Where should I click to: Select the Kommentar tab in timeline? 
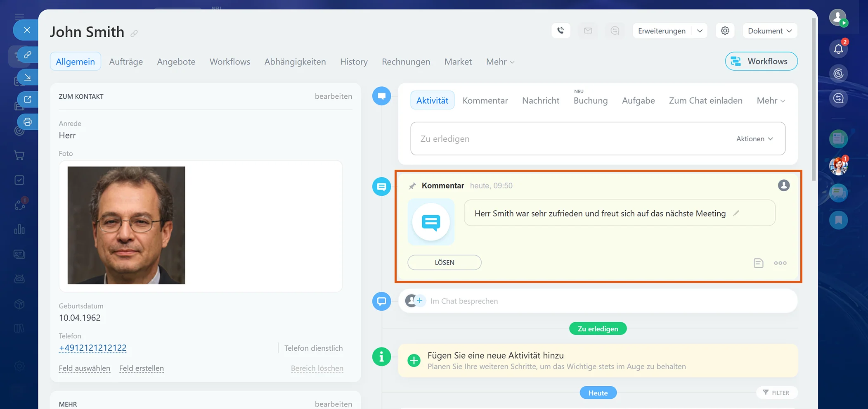click(x=485, y=100)
